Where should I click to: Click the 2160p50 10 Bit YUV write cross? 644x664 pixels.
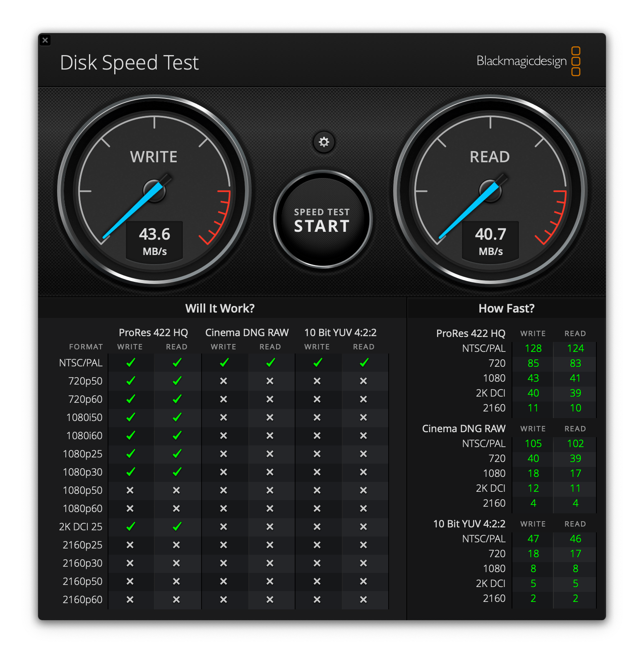[x=317, y=581]
